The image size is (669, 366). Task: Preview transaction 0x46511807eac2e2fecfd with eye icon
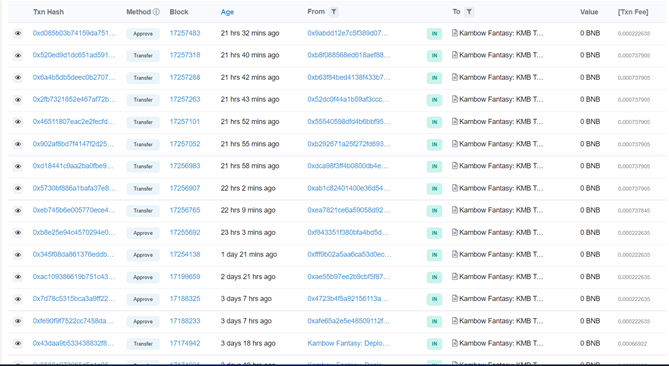17,122
